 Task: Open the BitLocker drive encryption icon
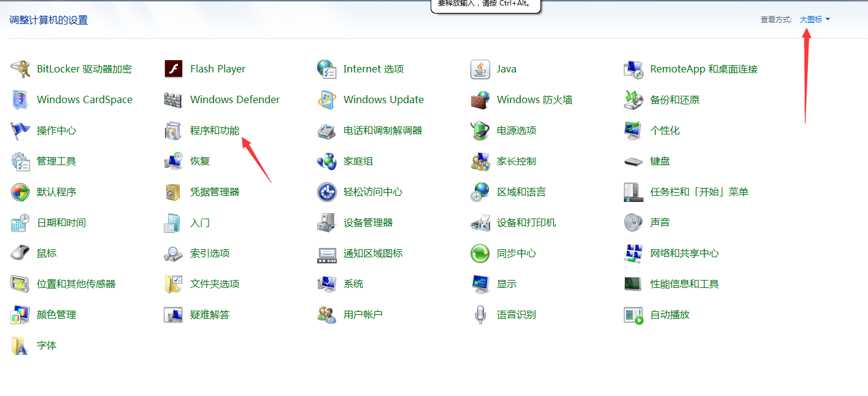[x=20, y=69]
